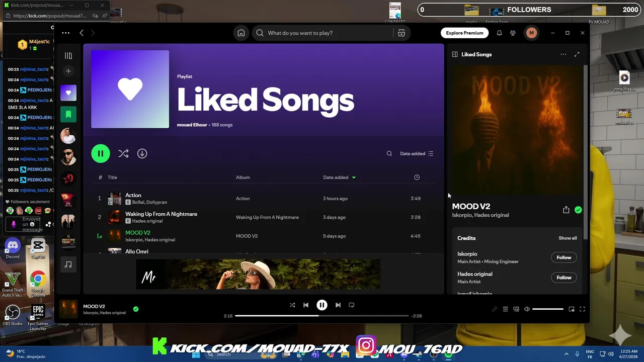Open mouad Elhour profile link
The width and height of the screenshot is (644, 362).
(192, 125)
